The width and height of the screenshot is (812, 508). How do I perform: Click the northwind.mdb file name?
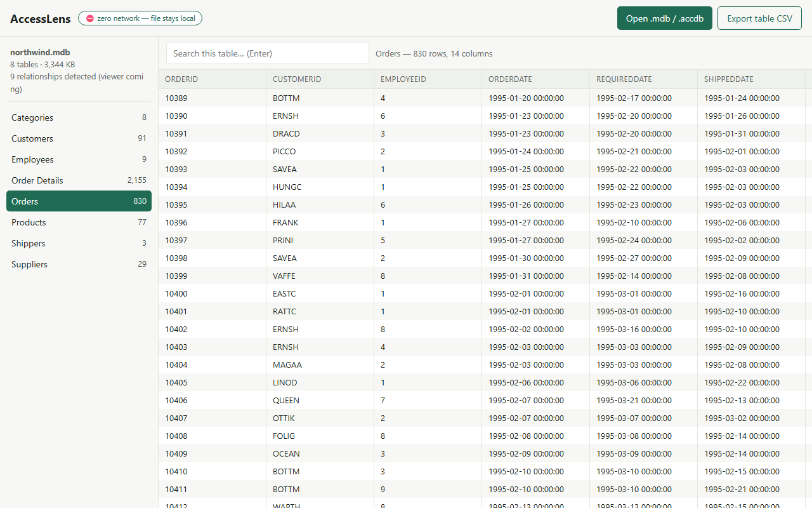(40, 52)
